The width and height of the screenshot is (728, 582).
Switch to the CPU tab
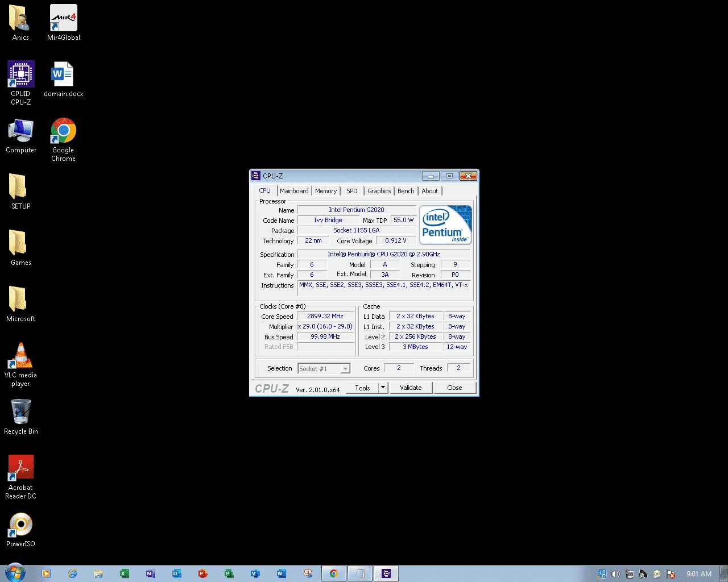(x=265, y=190)
